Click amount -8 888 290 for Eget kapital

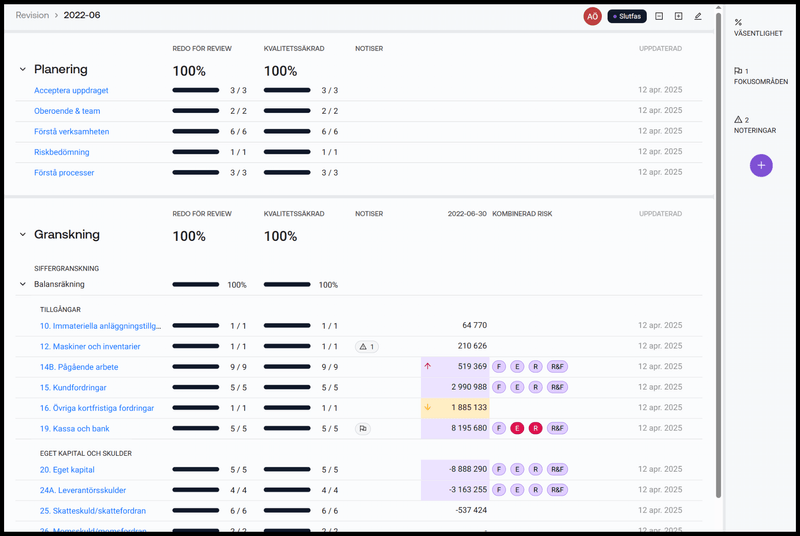[x=468, y=469]
